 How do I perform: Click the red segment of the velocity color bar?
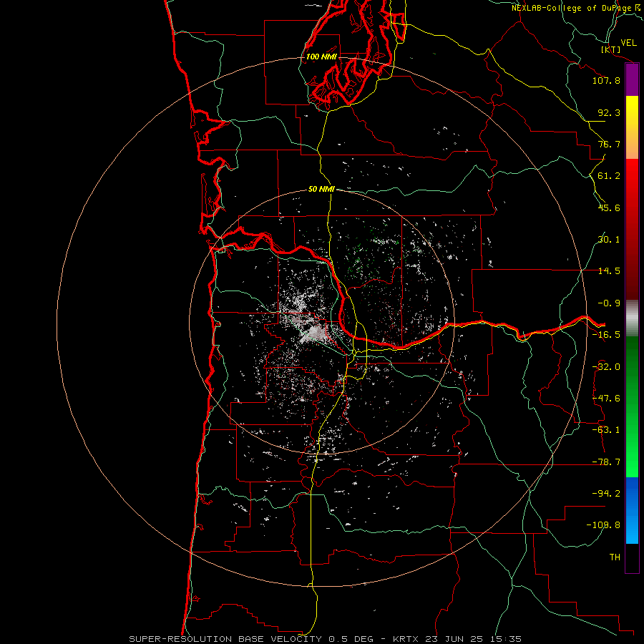point(632,229)
